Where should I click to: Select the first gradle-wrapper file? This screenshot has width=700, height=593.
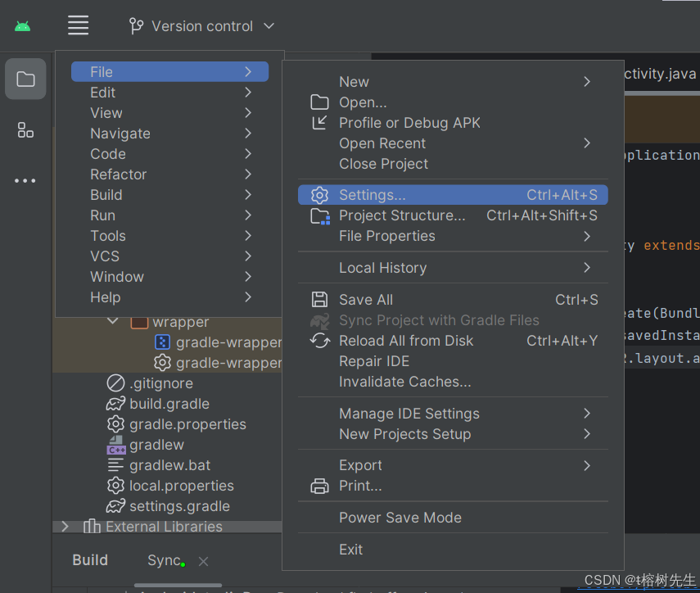coord(218,342)
